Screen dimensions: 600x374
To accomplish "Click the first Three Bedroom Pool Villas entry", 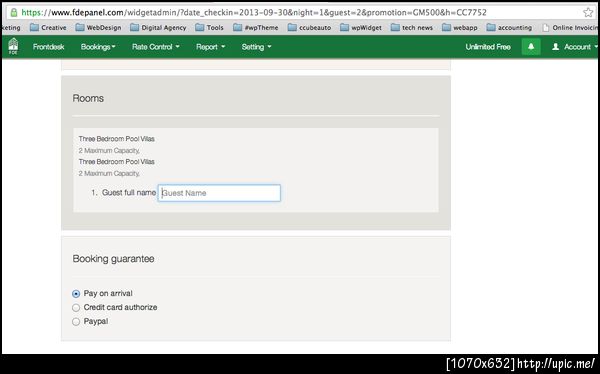I will [x=117, y=139].
